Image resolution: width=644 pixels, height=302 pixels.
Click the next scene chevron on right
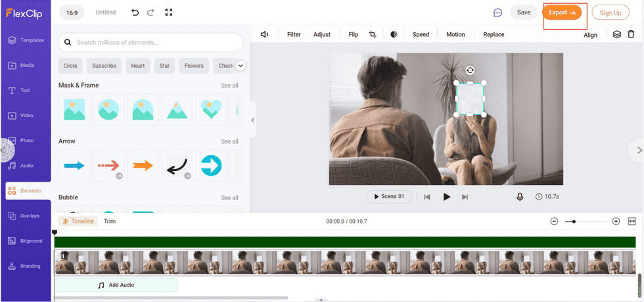coord(638,151)
